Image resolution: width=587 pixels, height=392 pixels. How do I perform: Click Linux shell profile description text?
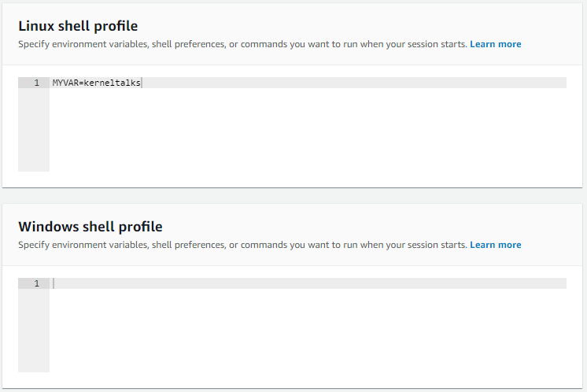tap(242, 44)
